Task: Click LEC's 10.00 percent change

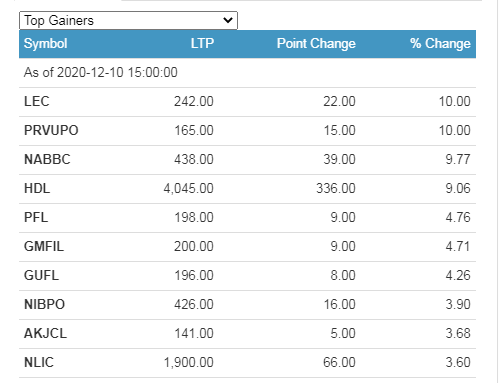Action: 454,101
